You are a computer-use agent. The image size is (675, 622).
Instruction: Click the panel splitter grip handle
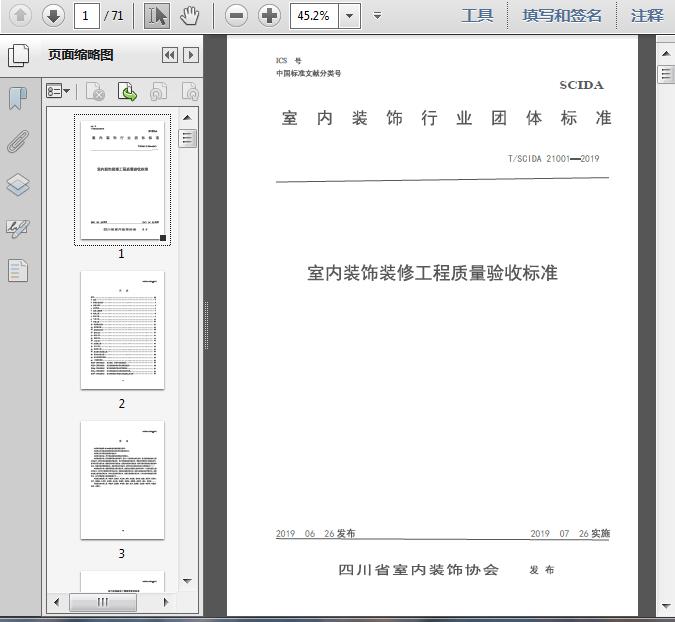point(207,325)
